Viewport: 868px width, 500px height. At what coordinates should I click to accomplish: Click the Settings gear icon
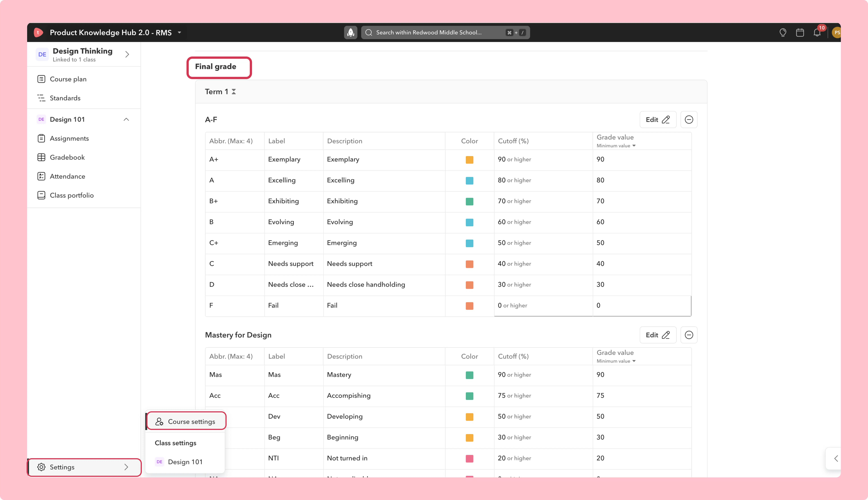click(41, 467)
